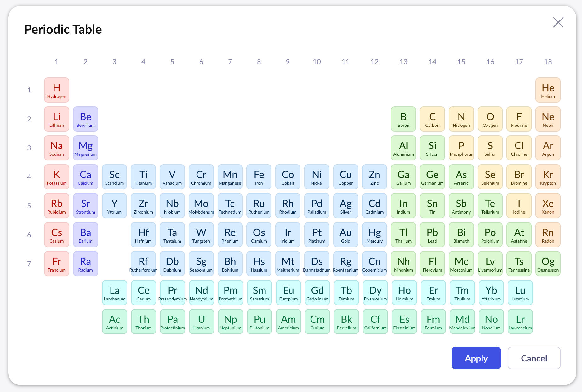Select the Helium element tile

[x=548, y=90]
